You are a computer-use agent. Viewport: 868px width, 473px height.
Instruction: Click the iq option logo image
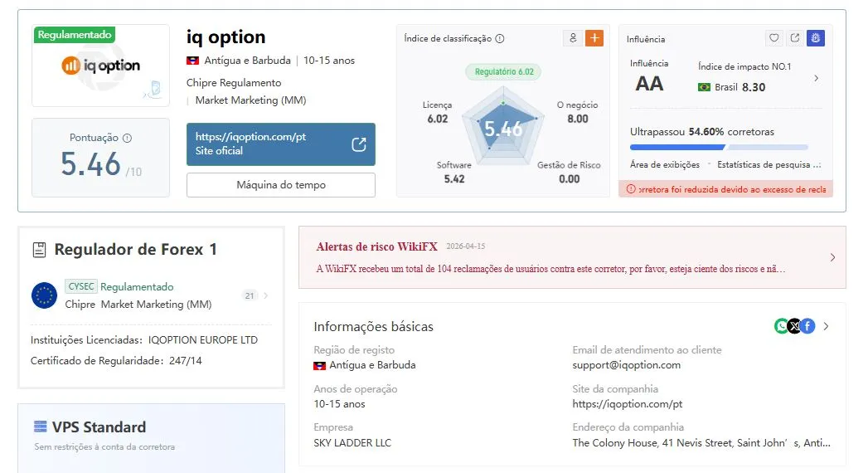pyautogui.click(x=101, y=66)
